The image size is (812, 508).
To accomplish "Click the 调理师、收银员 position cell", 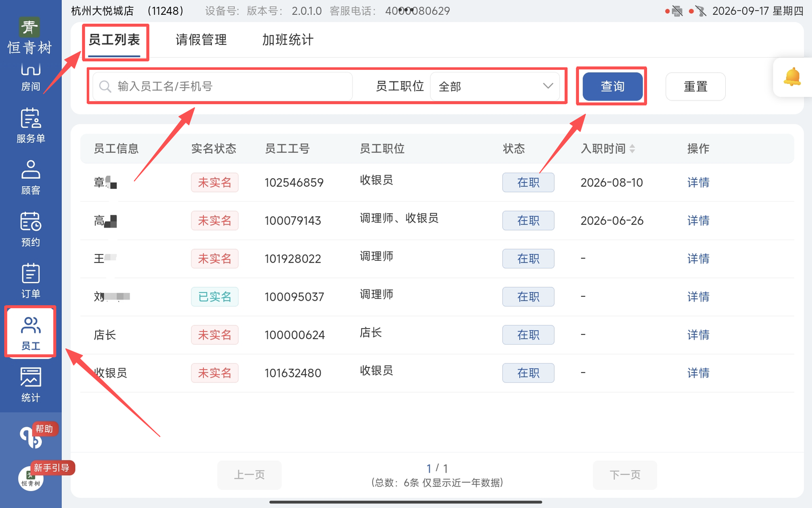I will (x=399, y=218).
